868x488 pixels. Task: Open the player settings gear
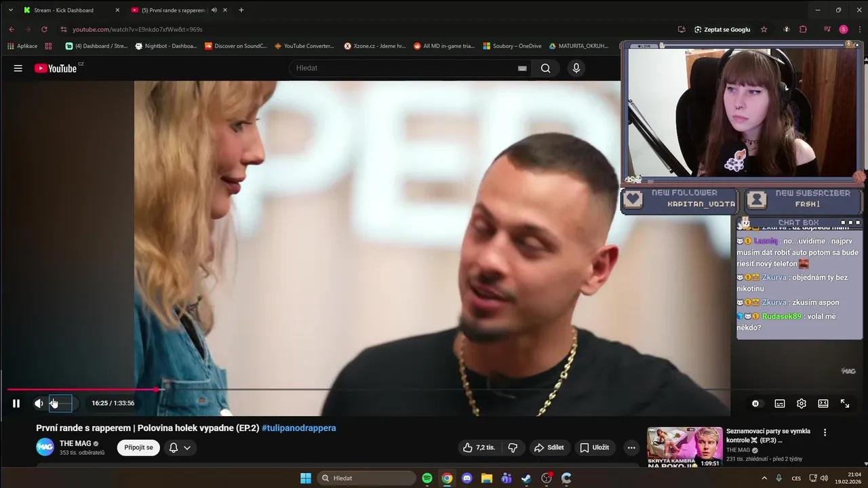tap(802, 403)
